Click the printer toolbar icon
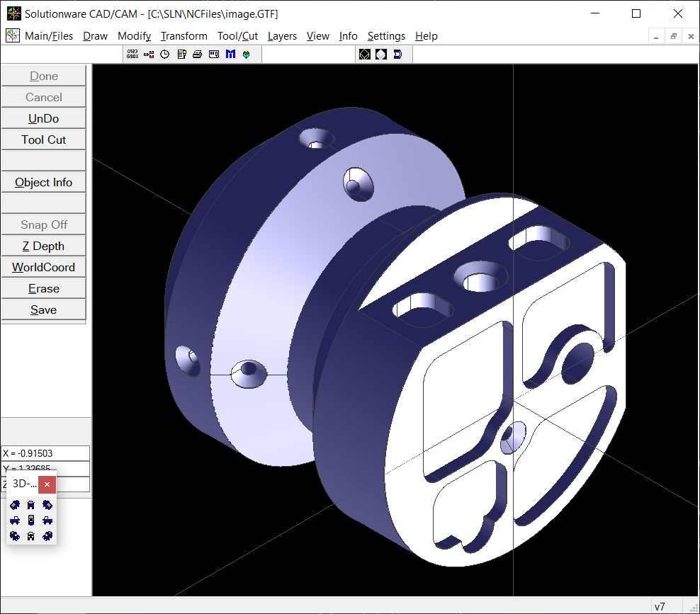Screen dimensions: 700x614 pyautogui.click(x=198, y=55)
